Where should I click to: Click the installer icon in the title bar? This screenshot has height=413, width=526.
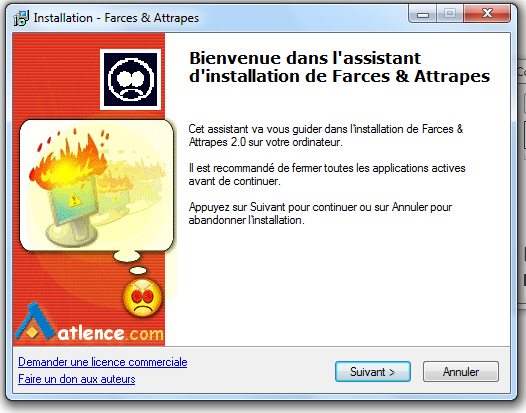(21, 18)
